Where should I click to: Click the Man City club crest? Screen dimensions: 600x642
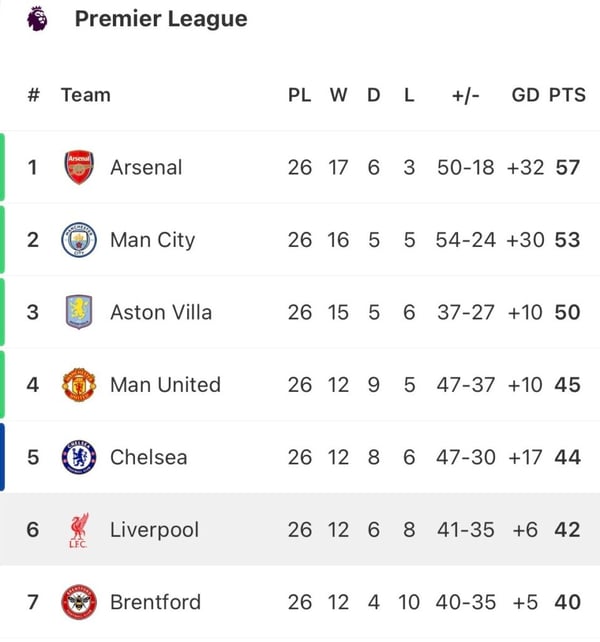[x=78, y=240]
